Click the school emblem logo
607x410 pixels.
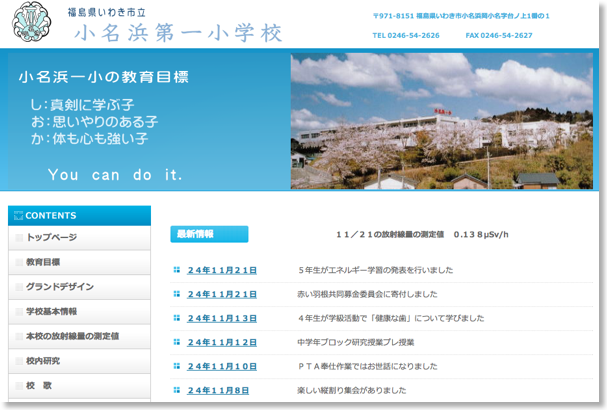click(35, 24)
